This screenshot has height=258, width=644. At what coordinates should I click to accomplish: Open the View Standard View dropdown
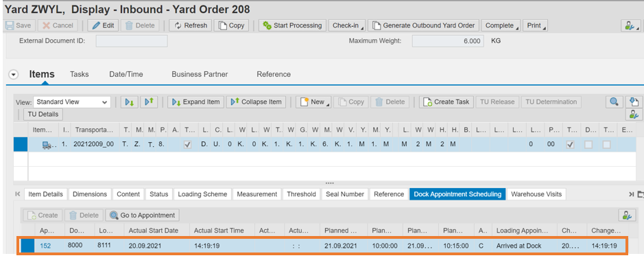tap(72, 102)
